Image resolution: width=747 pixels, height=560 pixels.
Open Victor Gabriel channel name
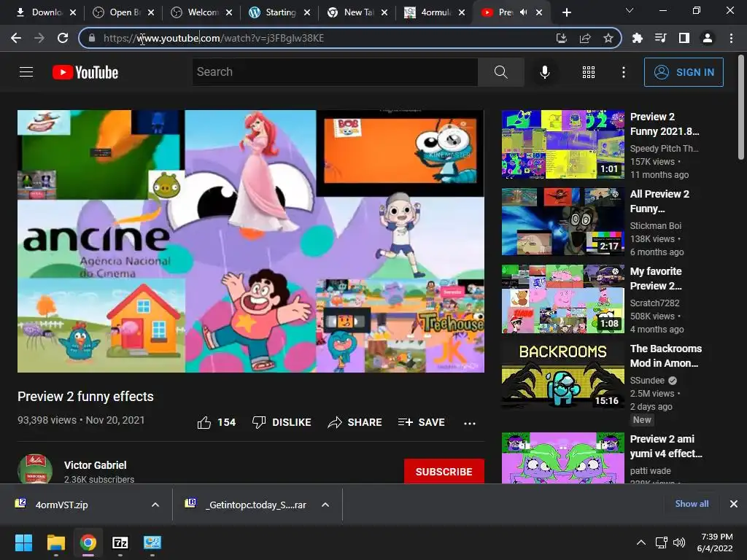click(96, 465)
